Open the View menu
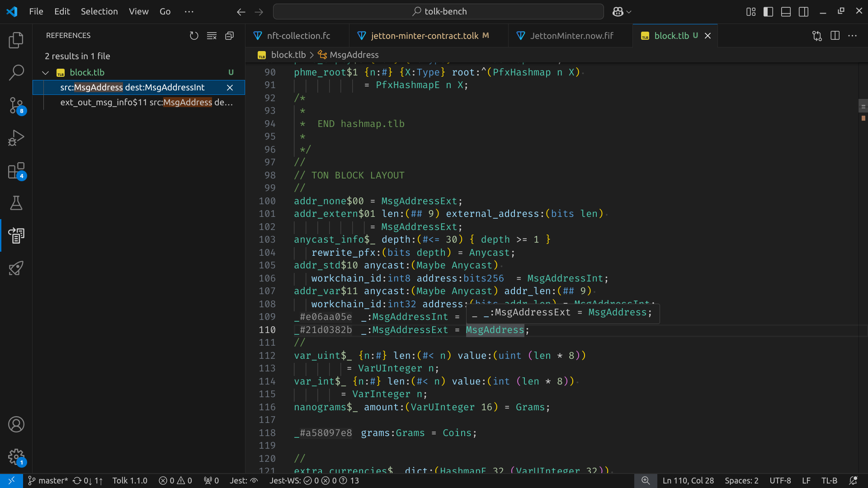Viewport: 868px width, 488px height. pos(138,12)
